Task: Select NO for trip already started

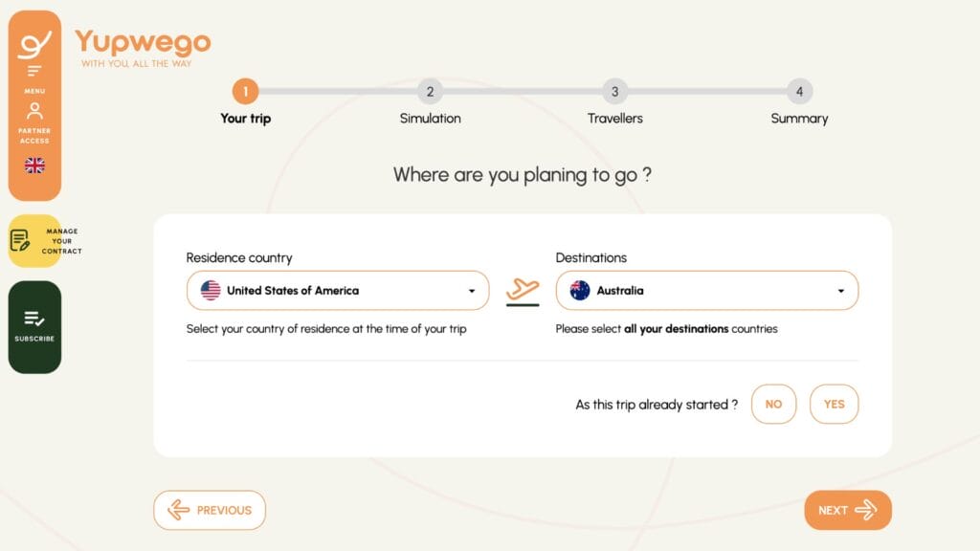Action: (773, 404)
